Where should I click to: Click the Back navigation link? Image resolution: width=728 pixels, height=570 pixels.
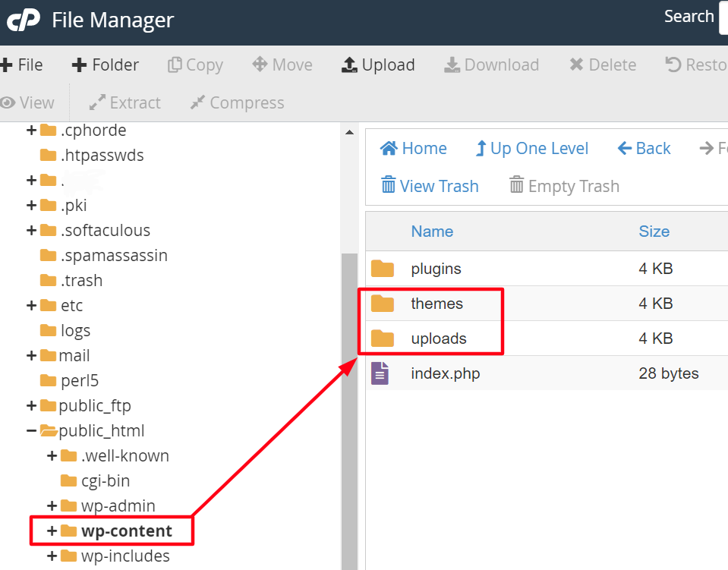coord(644,149)
